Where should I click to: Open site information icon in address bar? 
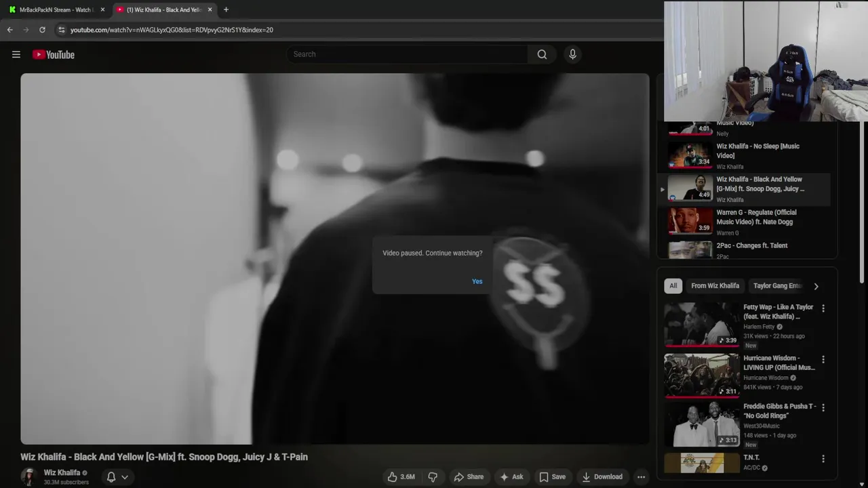[x=62, y=30]
